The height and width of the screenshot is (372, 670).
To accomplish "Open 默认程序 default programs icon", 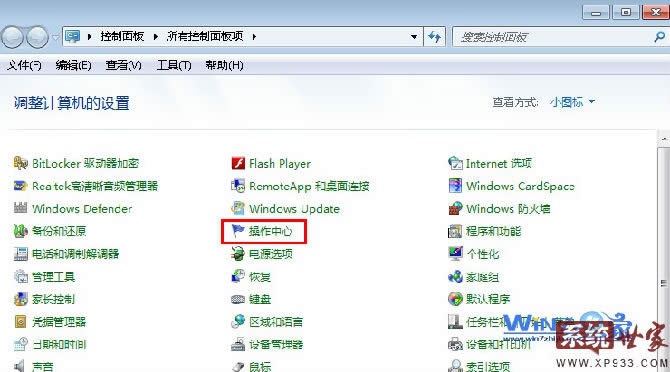I will click(x=455, y=299).
